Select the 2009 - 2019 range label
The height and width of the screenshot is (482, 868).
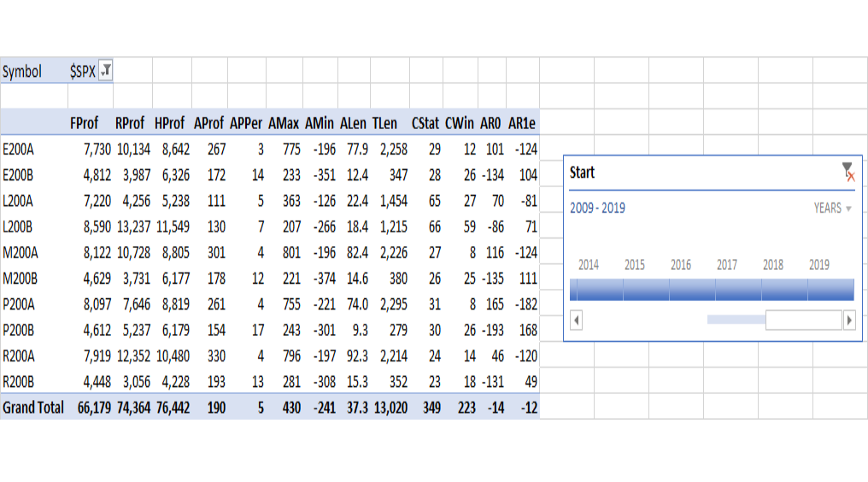point(597,209)
